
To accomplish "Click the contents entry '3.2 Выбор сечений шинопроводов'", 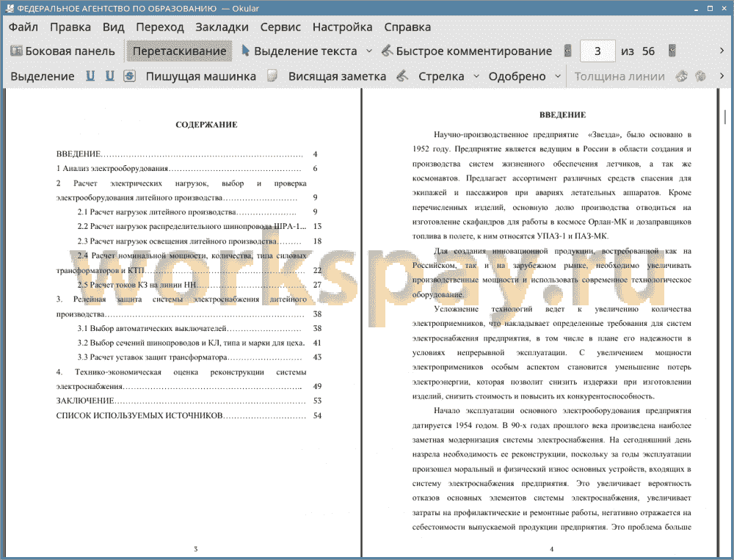I will point(191,343).
